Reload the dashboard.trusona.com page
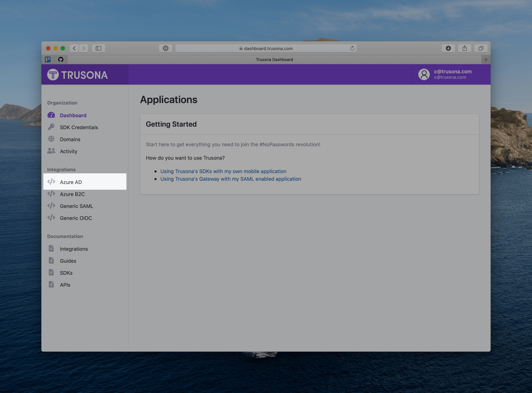Viewport: 532px width, 393px height. coord(352,48)
